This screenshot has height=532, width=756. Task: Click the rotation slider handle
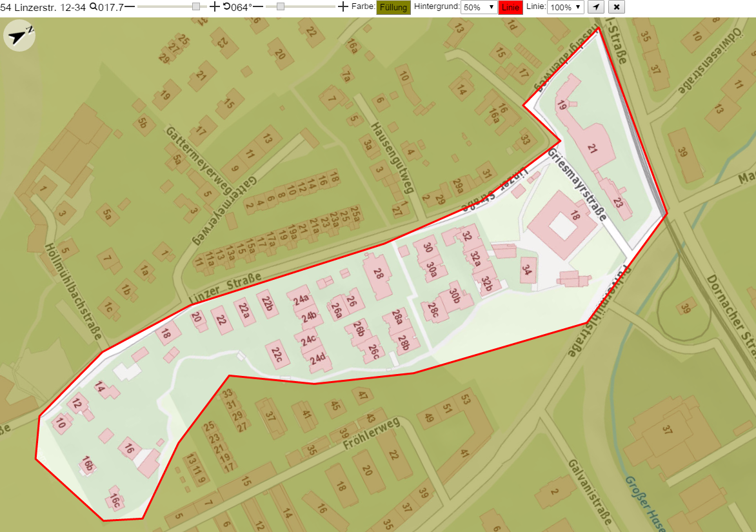click(281, 6)
